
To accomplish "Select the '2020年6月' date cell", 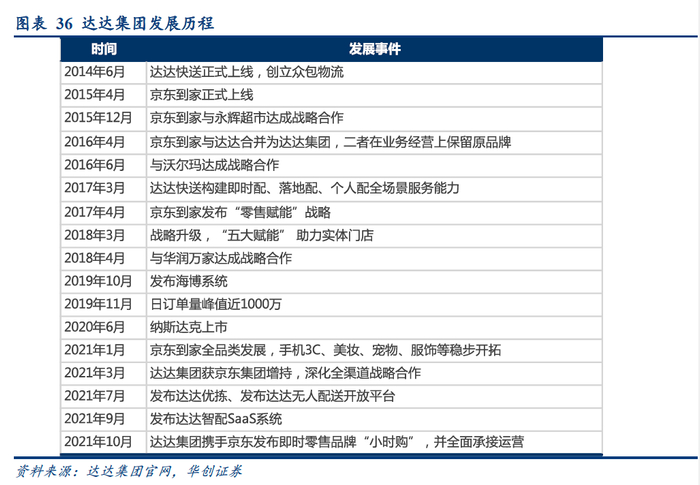I will point(104,327).
